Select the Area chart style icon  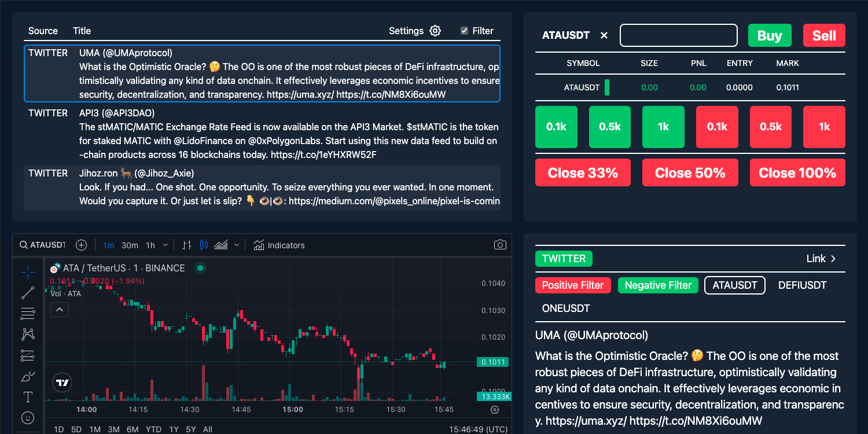pos(221,245)
